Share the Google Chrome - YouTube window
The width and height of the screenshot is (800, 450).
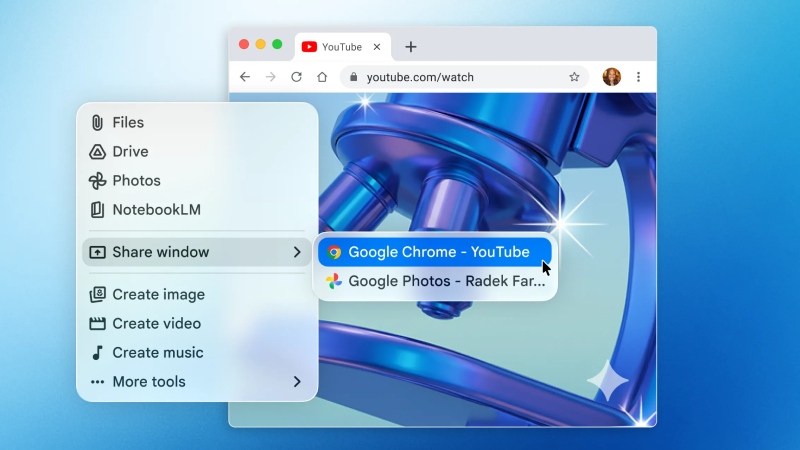click(x=435, y=252)
